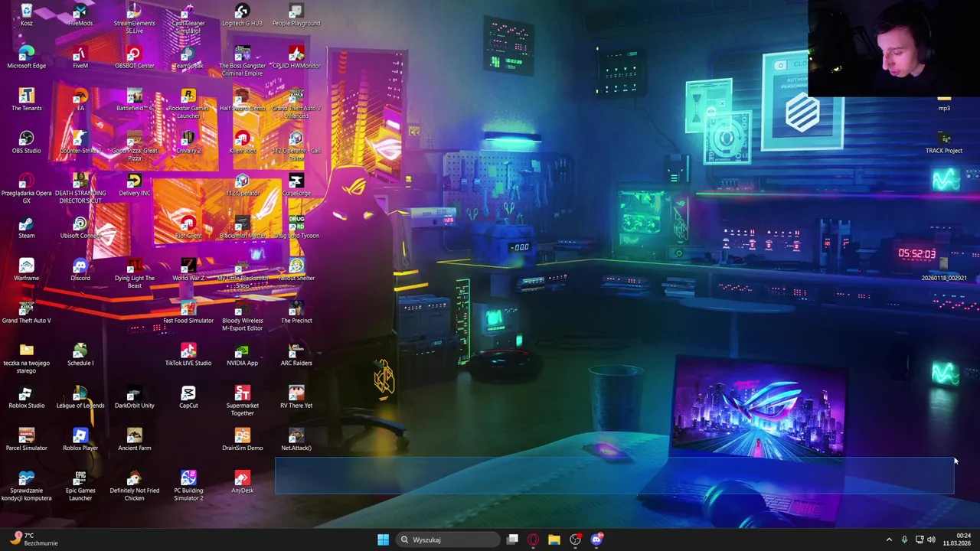980x551 pixels.
Task: Open File Explorer from the taskbar
Action: click(554, 540)
